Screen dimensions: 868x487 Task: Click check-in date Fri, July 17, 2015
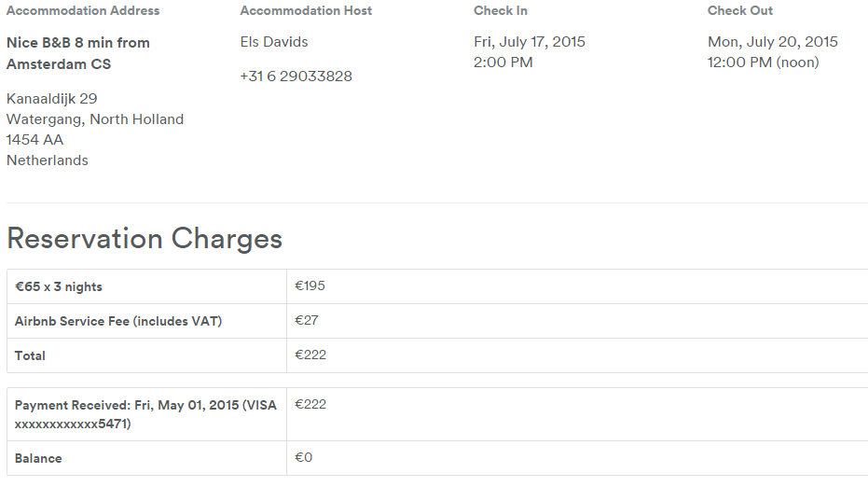coord(530,42)
